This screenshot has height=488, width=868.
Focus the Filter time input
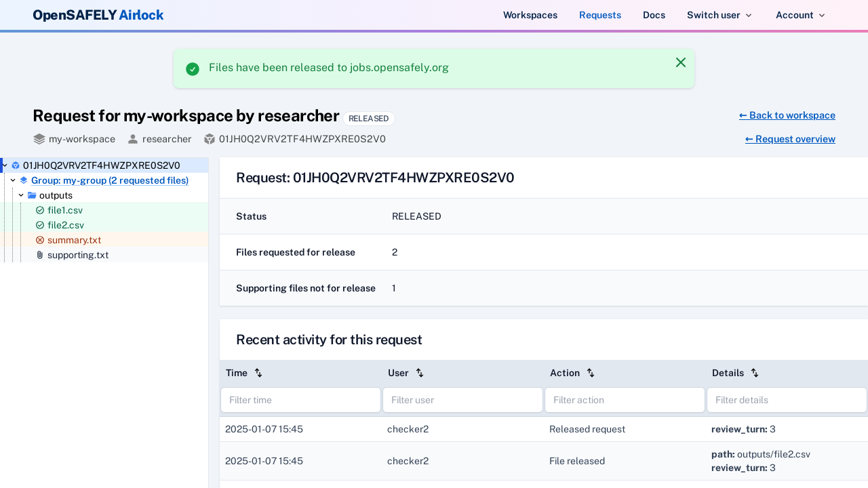click(x=300, y=400)
